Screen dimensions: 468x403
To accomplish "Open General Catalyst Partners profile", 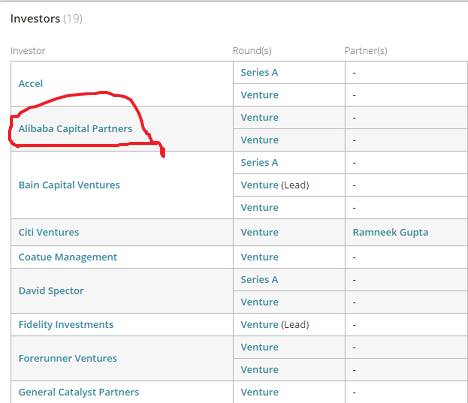I will coord(79,392).
